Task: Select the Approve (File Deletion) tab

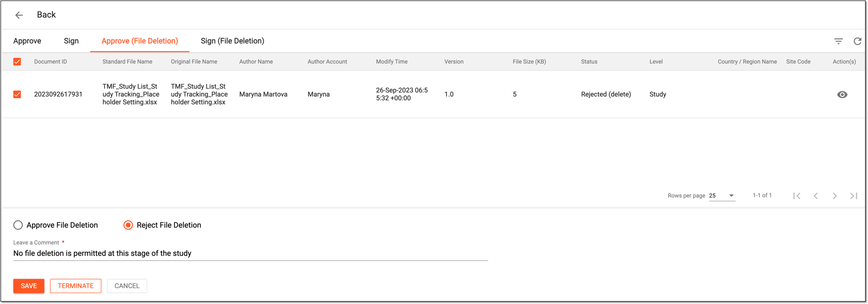Action: 140,41
